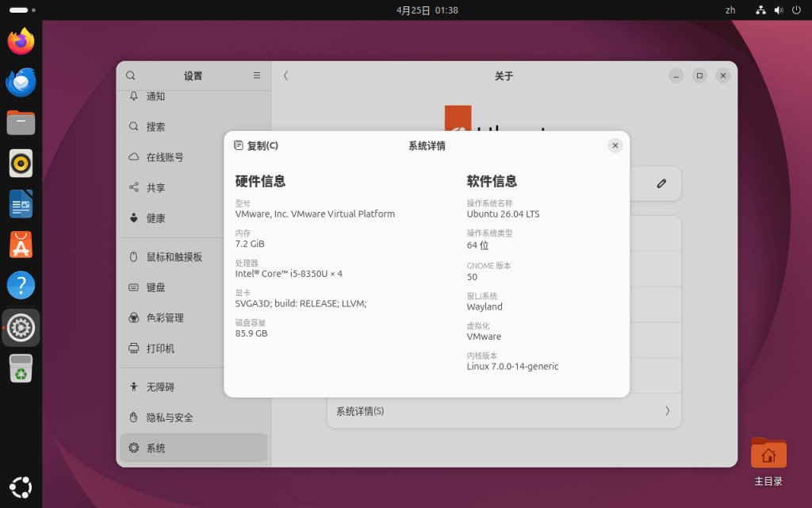Image resolution: width=812 pixels, height=508 pixels.
Task: Click the 设置 title in sidebar header
Action: click(193, 76)
